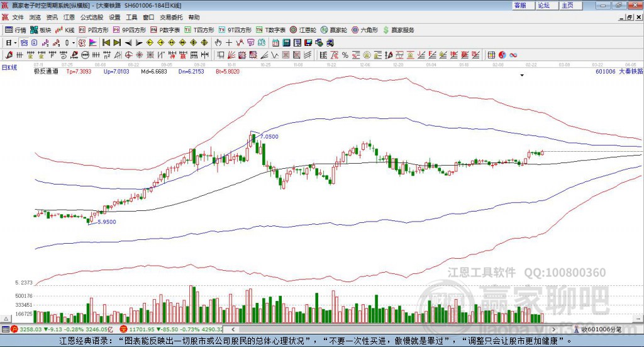Jump to first bar icon
This screenshot has height=347, width=644.
(x=106, y=43)
